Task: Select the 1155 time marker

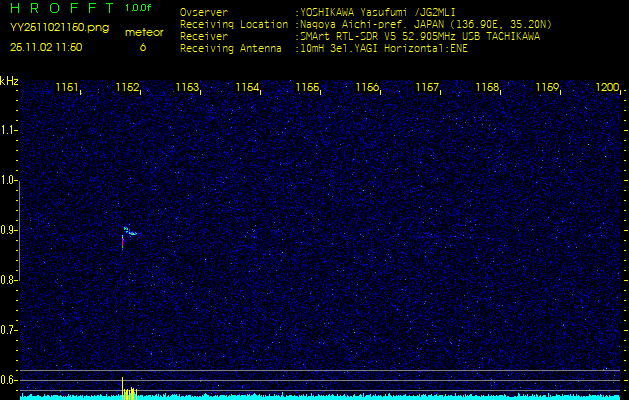Action: (x=307, y=88)
